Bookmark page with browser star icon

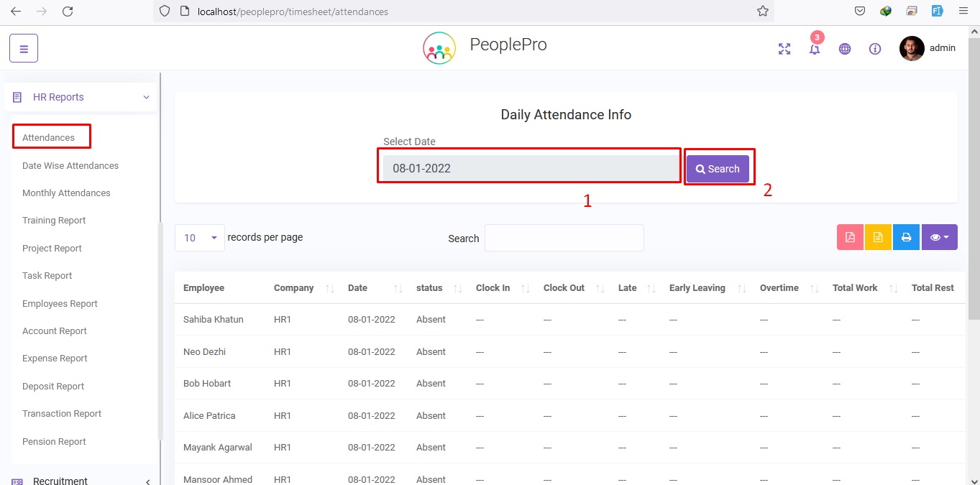(763, 11)
